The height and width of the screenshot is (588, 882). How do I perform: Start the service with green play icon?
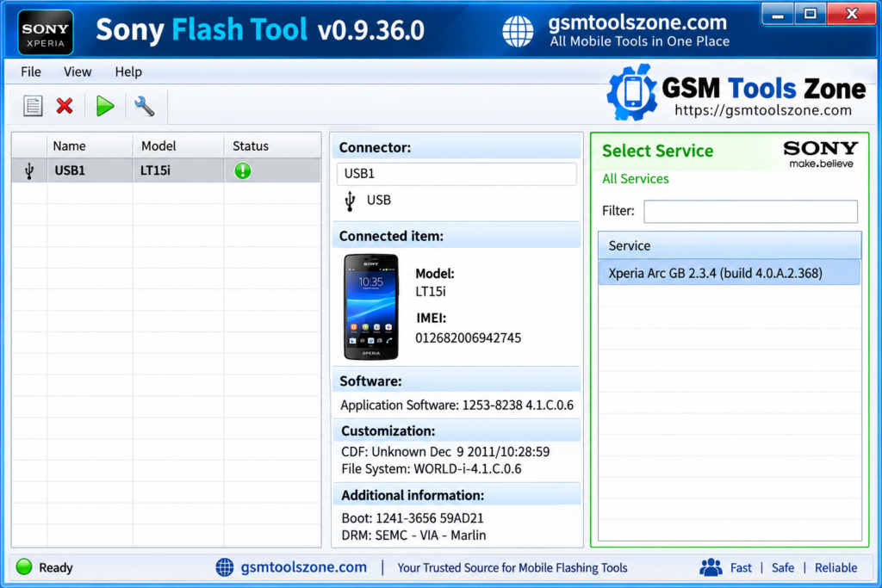[104, 106]
